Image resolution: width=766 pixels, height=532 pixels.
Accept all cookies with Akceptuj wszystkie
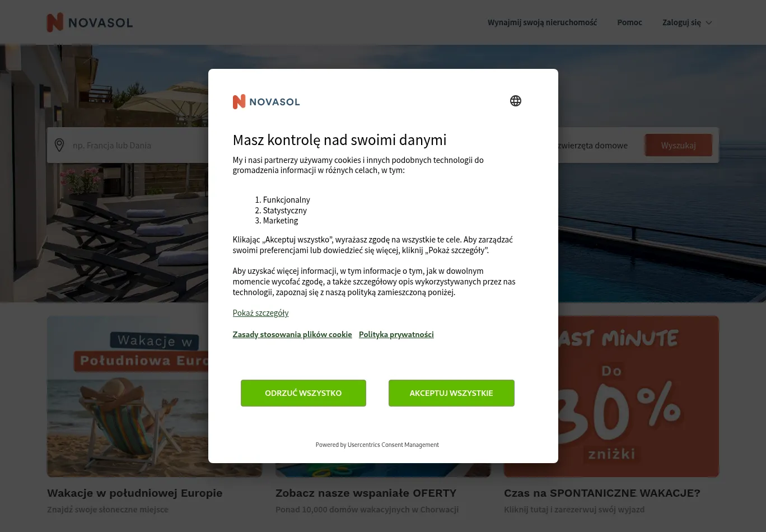[451, 393]
